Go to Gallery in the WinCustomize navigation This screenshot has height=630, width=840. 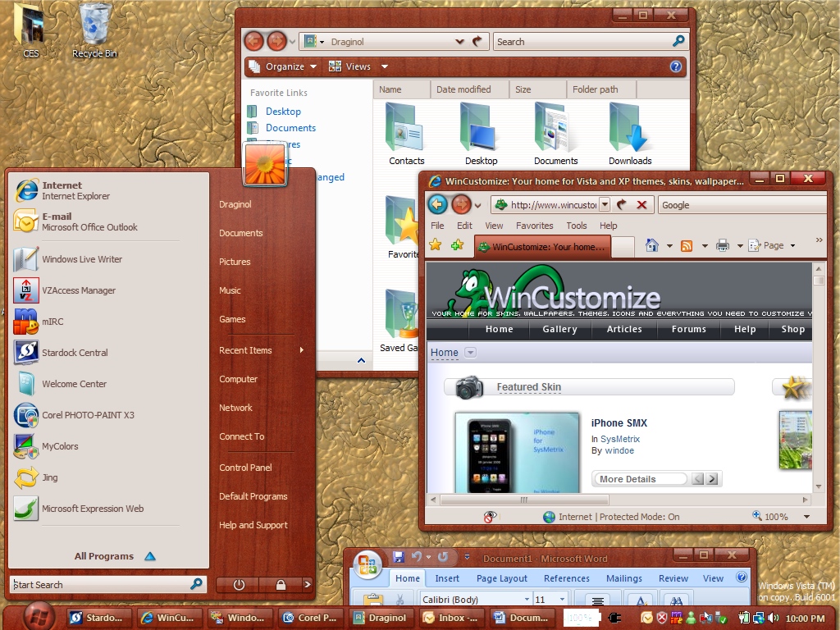[x=559, y=329]
